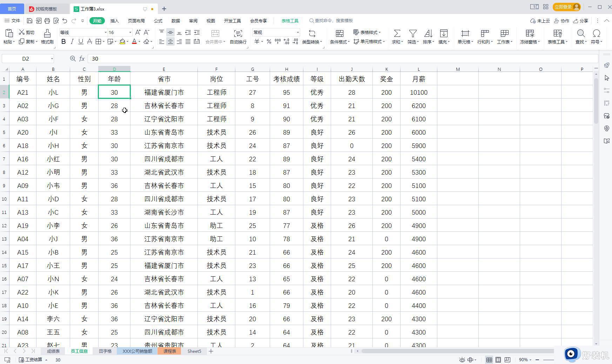Viewport: 612px width, 364px height.
Task: Open the 插入 ribbon tab
Action: [115, 21]
